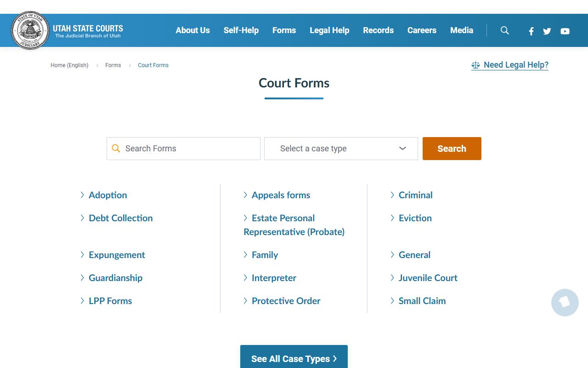Open the Forms menu in navigation bar
The image size is (588, 368).
point(284,30)
